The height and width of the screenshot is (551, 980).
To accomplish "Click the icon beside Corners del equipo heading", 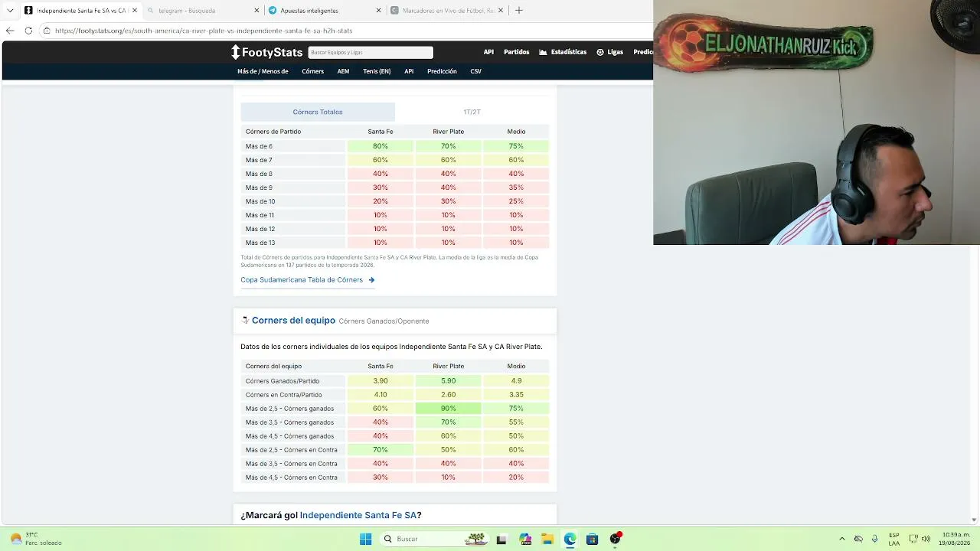I will tap(245, 320).
